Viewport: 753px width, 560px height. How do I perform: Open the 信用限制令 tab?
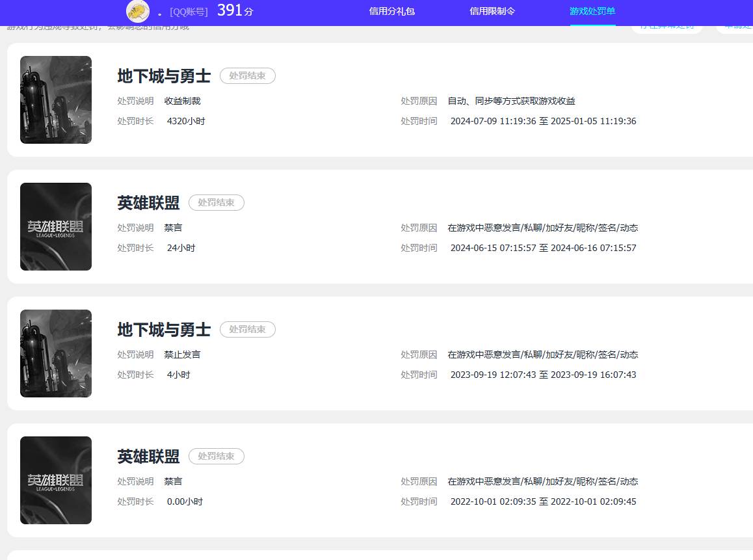point(492,11)
